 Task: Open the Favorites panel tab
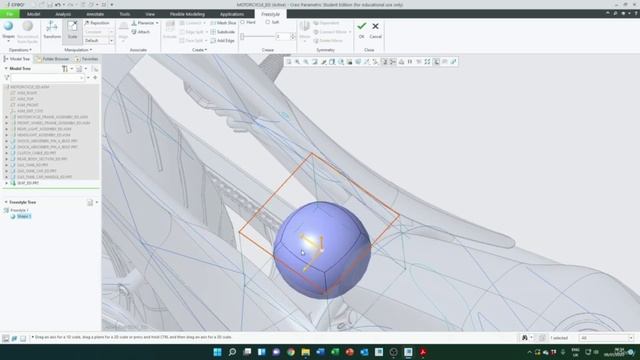click(x=87, y=59)
